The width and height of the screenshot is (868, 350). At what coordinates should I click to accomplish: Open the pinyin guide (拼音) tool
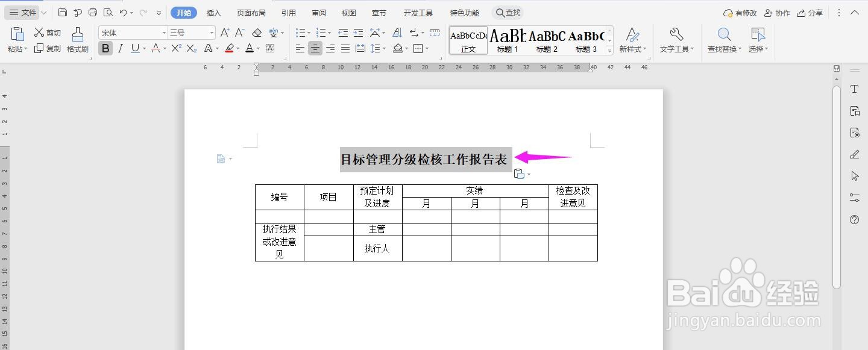[272, 33]
